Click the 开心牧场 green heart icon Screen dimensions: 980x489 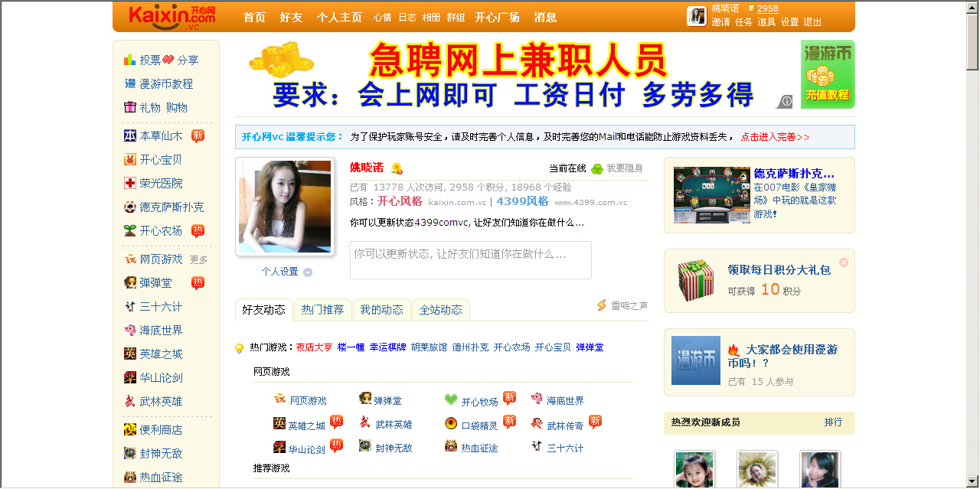click(x=451, y=400)
